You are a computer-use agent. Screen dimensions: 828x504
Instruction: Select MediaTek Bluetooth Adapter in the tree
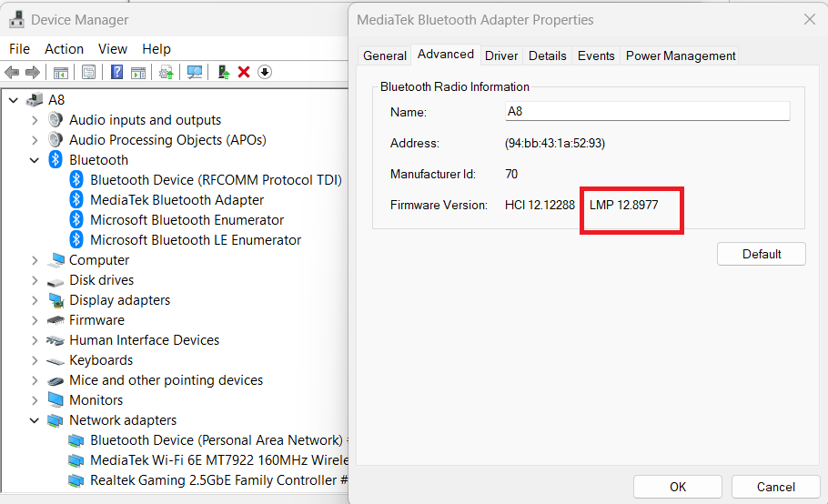[x=177, y=200]
